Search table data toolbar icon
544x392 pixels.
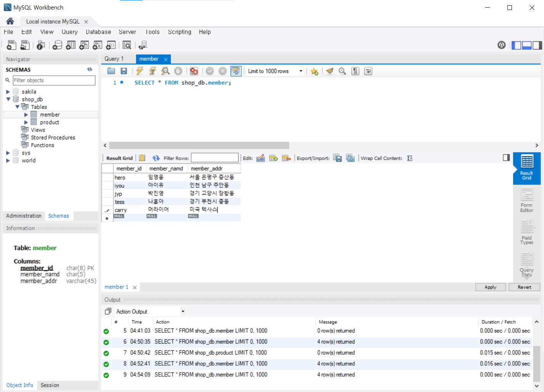point(127,45)
